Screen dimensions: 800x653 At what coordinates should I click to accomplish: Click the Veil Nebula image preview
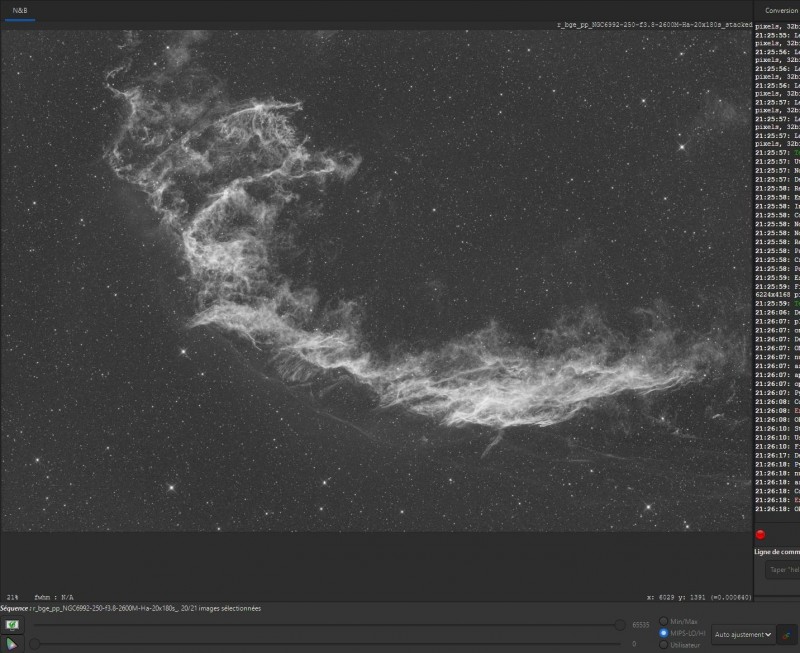point(376,281)
